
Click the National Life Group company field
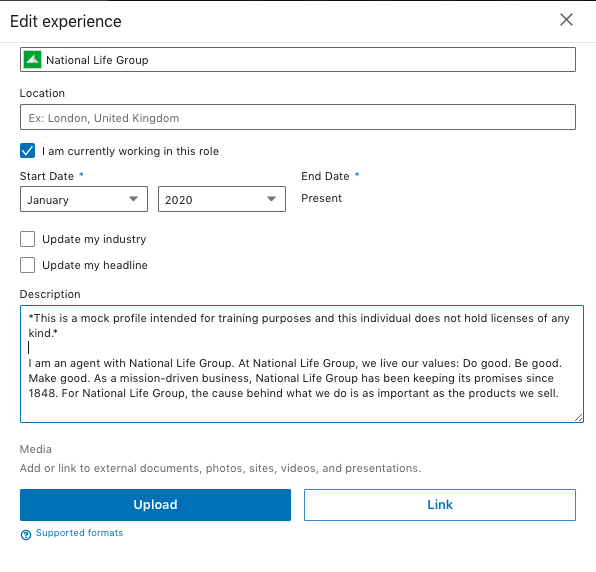tap(298, 60)
